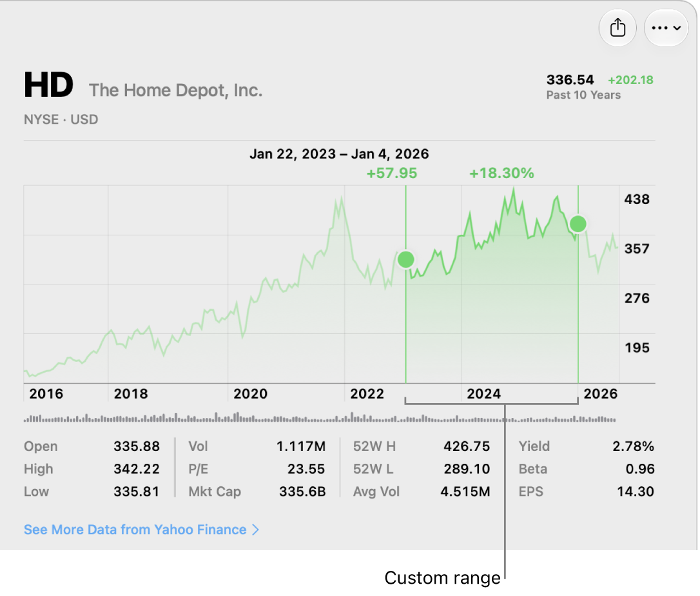
Task: Click the 2024 year axis label
Action: point(484,393)
